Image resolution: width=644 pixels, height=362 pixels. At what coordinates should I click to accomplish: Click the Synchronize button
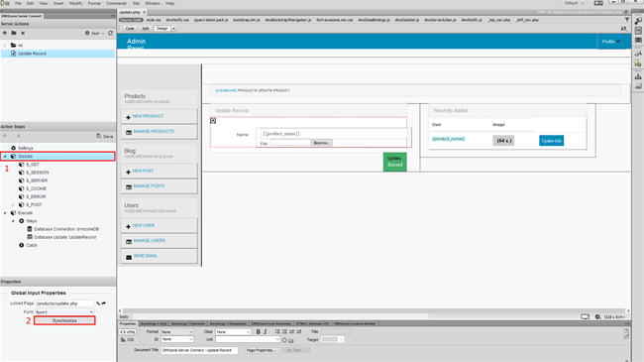64,320
